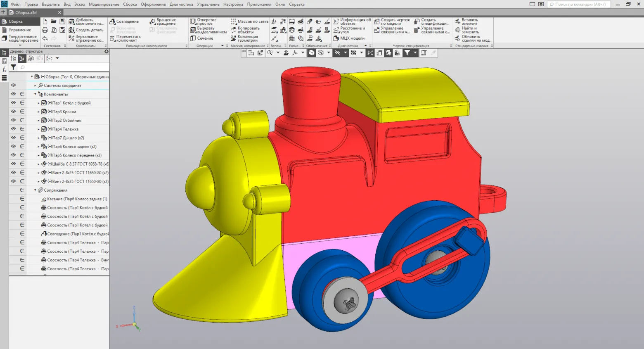The height and width of the screenshot is (349, 644).
Task: Open the Диагностика menu
Action: (181, 4)
